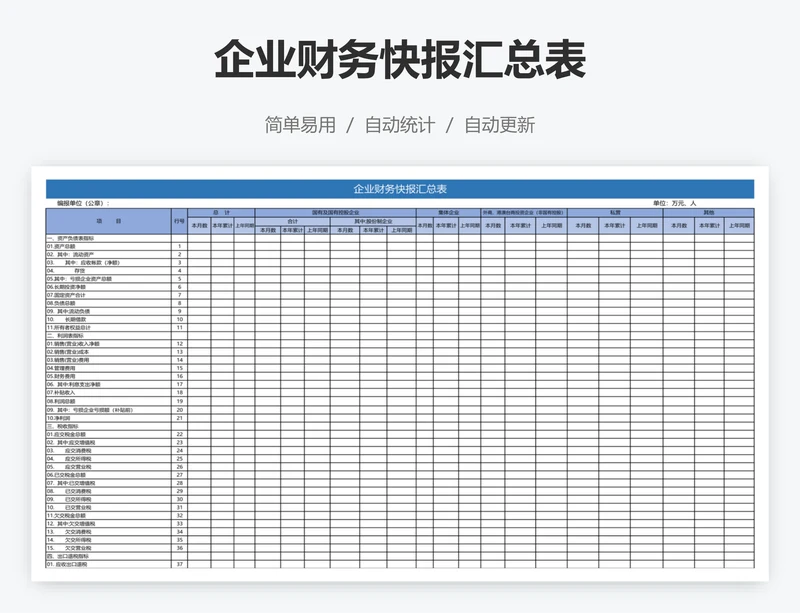Click 上年同期 header under 集体企业
This screenshot has width=800, height=613.
coord(469,226)
